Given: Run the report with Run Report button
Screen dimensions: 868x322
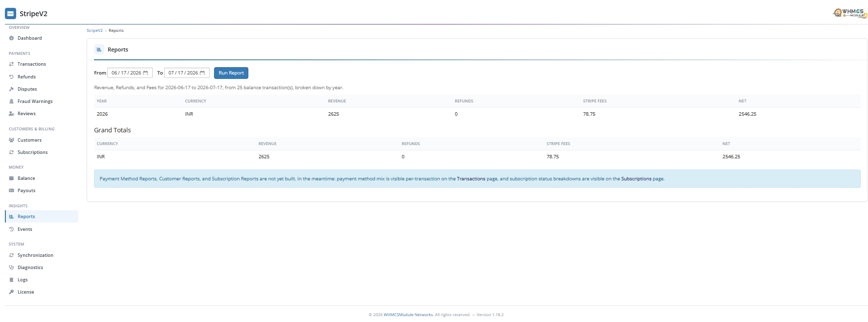Looking at the screenshot, I should (231, 73).
